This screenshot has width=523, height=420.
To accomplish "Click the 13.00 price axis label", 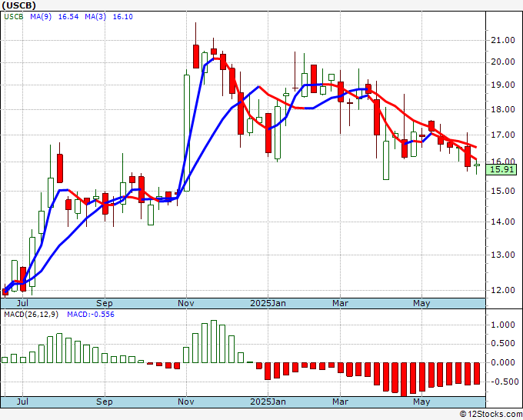I will click(503, 255).
